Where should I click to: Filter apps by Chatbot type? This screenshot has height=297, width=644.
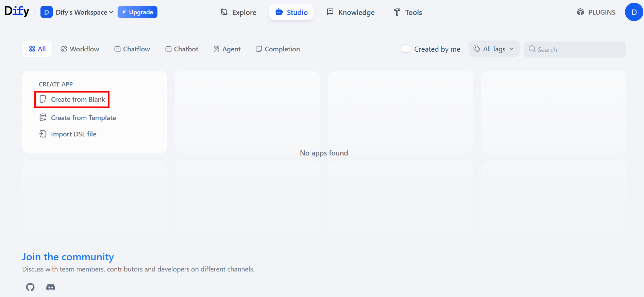coord(182,49)
